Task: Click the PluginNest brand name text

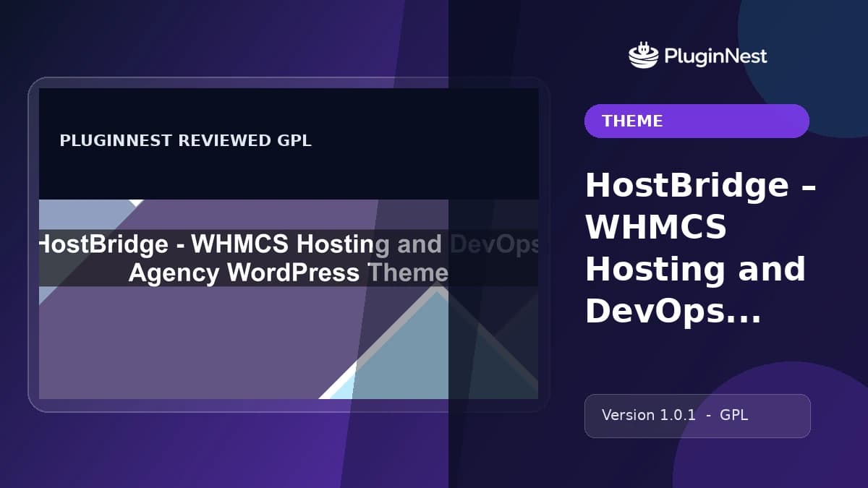Action: click(714, 56)
